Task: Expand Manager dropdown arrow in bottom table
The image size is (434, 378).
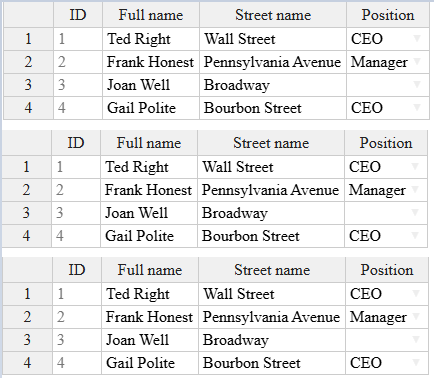Action: (x=416, y=316)
